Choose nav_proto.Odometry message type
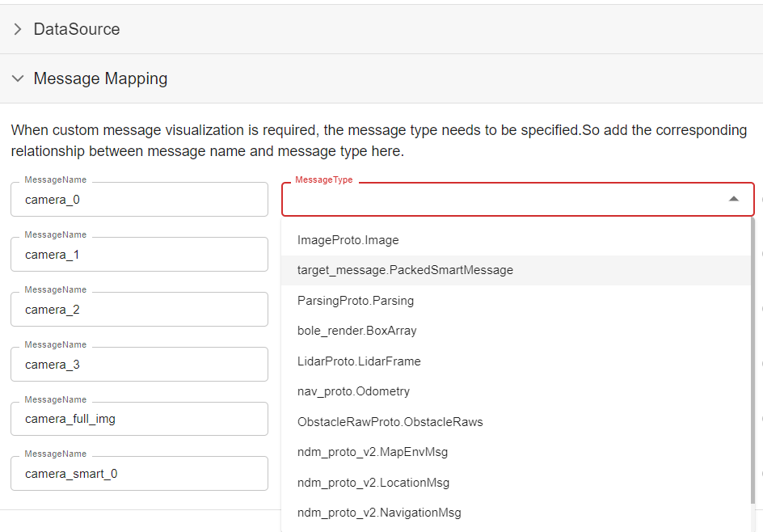This screenshot has width=763, height=532. coord(353,391)
